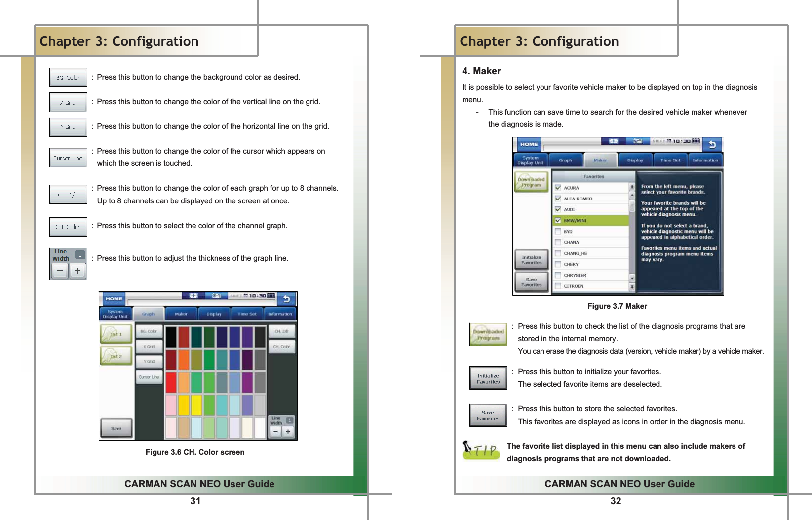Click the favorites list scroll-down arrow

tap(632, 279)
